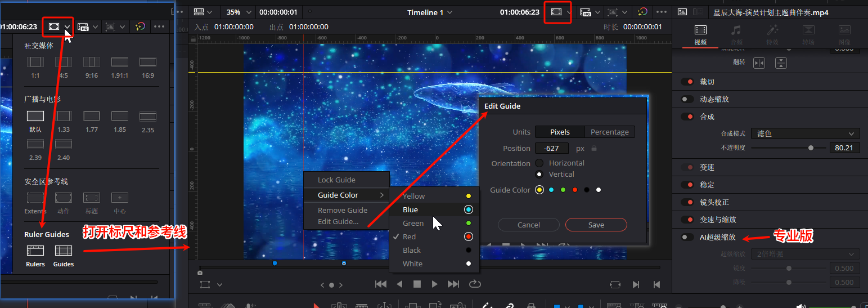Image resolution: width=868 pixels, height=308 pixels.
Task: Open the 超级缩放 2倍增强 dropdown
Action: click(806, 254)
